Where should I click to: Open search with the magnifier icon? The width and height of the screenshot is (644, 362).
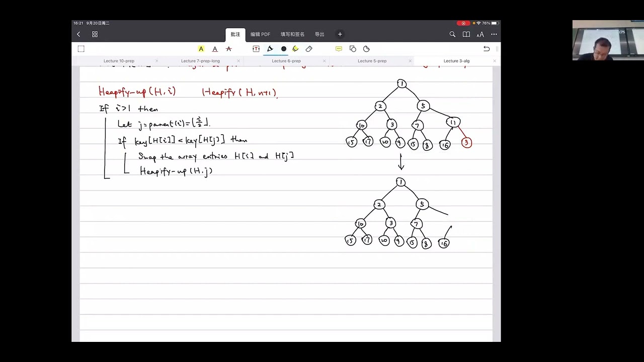[452, 34]
